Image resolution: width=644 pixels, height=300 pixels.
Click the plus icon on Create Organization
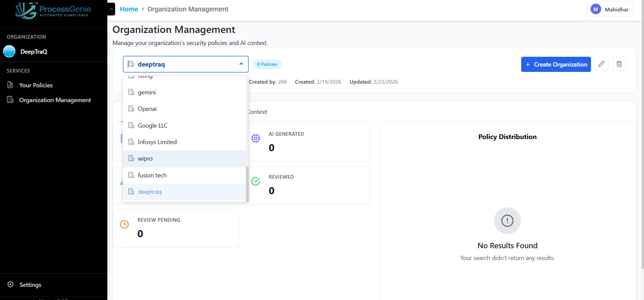click(x=528, y=65)
